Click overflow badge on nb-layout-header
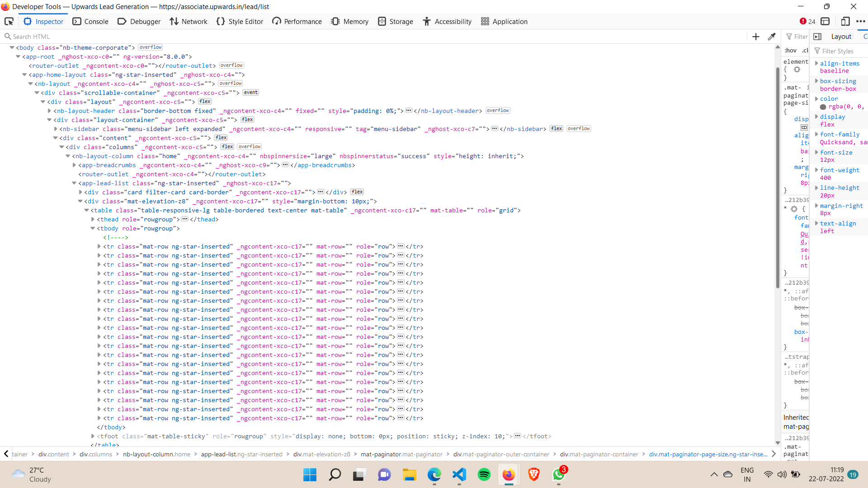Screen dimensions: 868x488 point(498,111)
